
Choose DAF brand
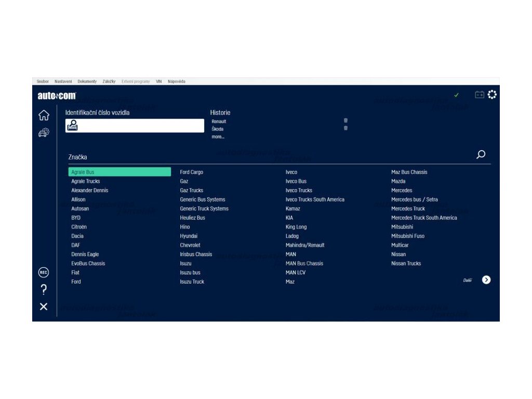pos(76,245)
